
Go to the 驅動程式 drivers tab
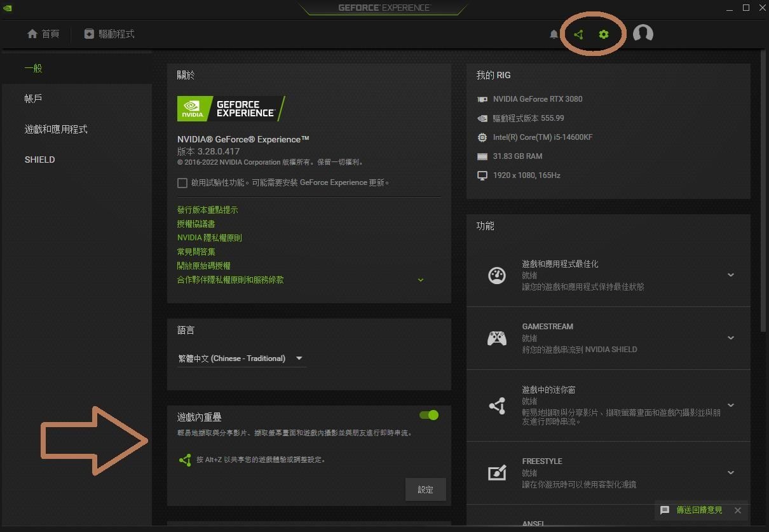pos(109,34)
